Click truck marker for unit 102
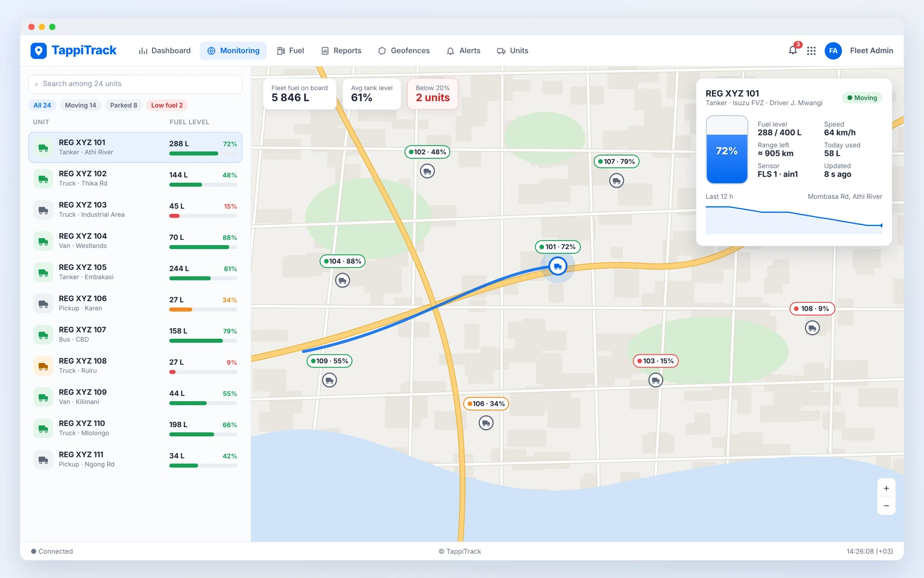Screen dimensions: 924x578 pos(427,171)
